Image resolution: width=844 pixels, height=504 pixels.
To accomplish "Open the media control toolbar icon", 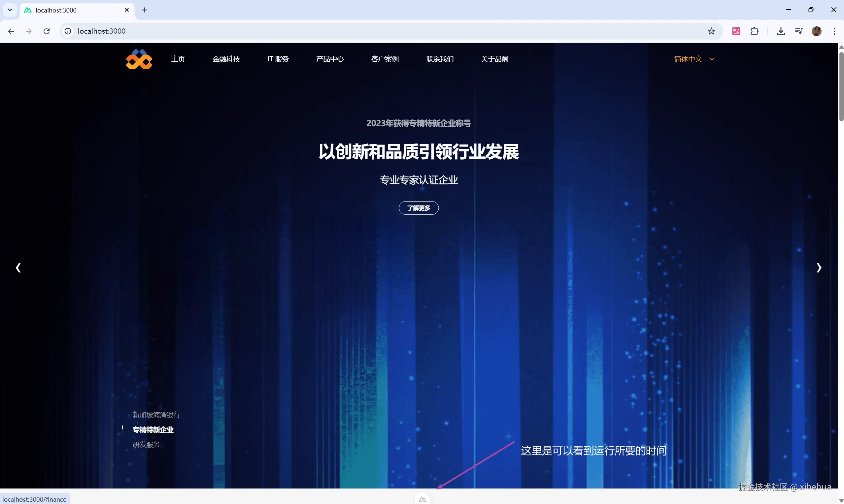I will 798,31.
